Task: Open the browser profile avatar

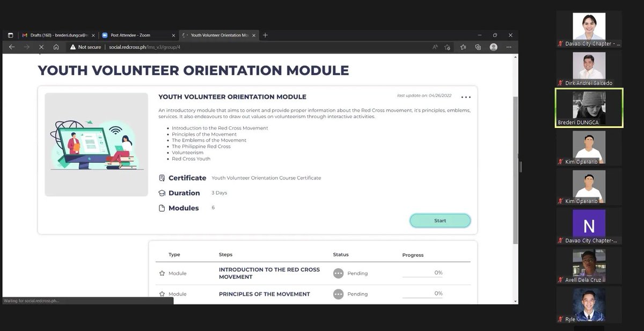Action: 494,47
